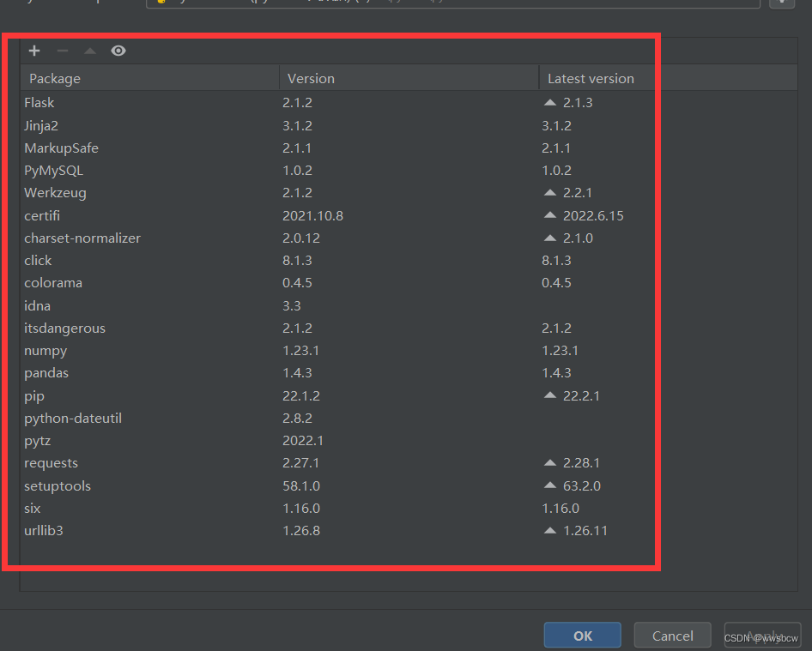Toggle the eye icon to show early releases
The height and width of the screenshot is (651, 812).
click(118, 51)
